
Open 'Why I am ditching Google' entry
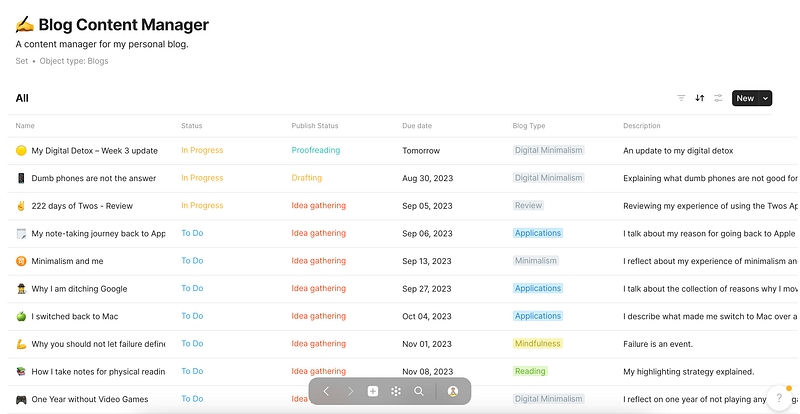[x=79, y=288]
